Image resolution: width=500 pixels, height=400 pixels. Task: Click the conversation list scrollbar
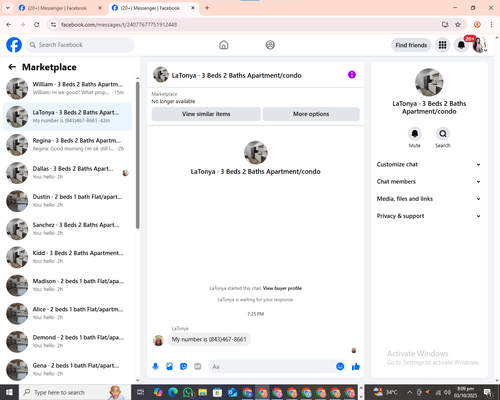pyautogui.click(x=137, y=155)
